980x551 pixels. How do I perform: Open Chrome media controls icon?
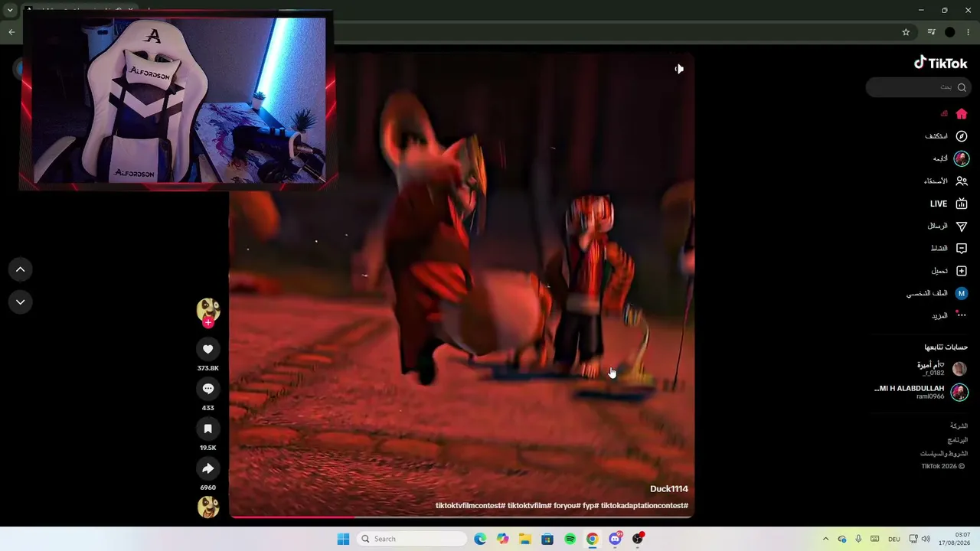(x=931, y=32)
